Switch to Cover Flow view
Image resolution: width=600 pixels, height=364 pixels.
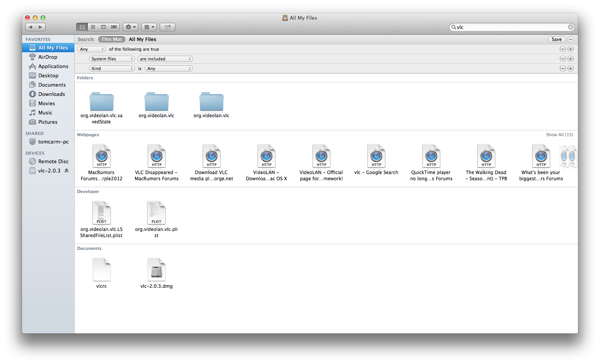pos(114,27)
